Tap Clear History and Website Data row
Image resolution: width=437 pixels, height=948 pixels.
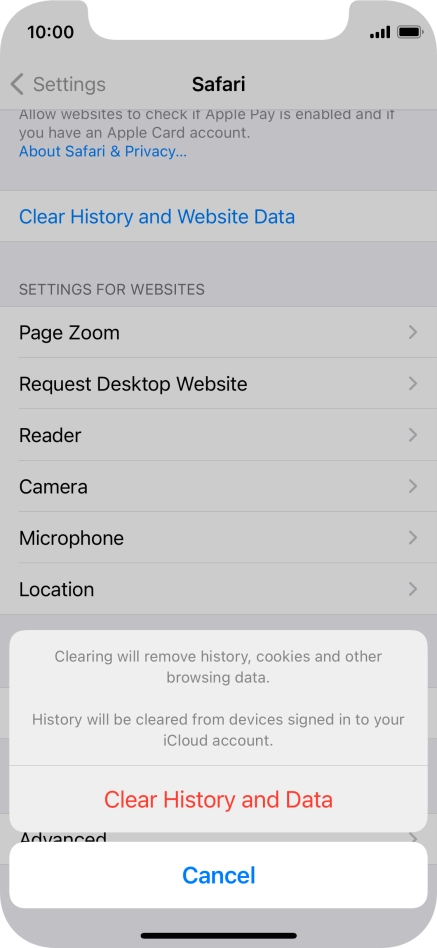point(218,216)
